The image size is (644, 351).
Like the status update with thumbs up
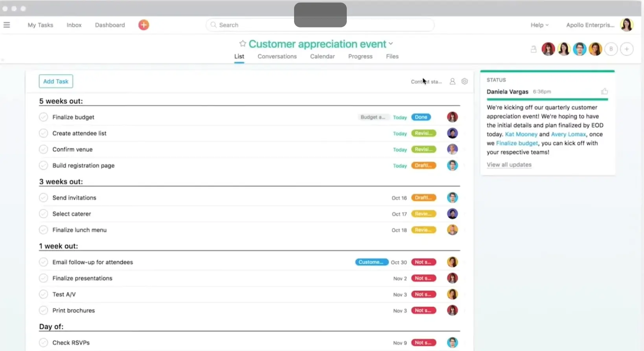point(604,91)
